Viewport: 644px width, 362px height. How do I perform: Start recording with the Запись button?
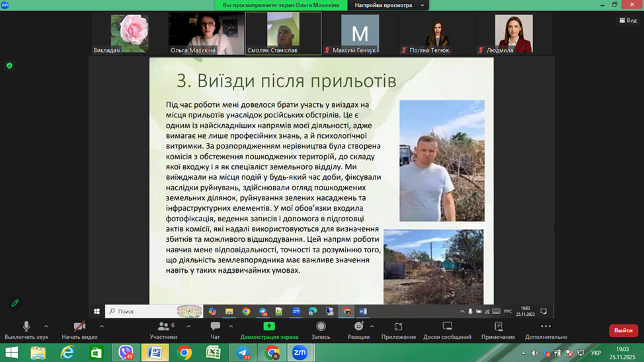[321, 330]
